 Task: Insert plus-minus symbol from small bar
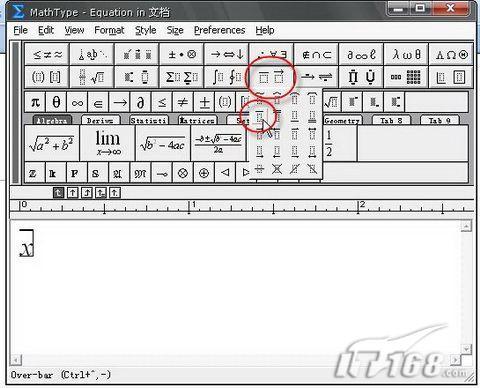[204, 102]
